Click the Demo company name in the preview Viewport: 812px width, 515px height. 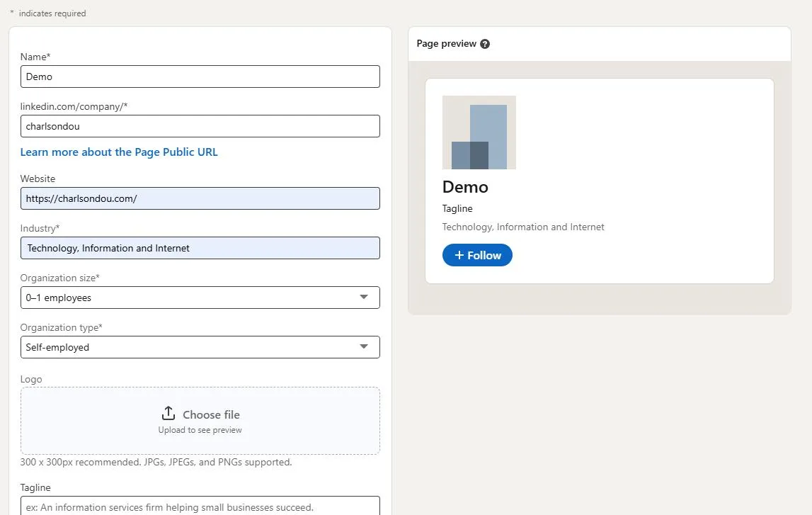465,187
